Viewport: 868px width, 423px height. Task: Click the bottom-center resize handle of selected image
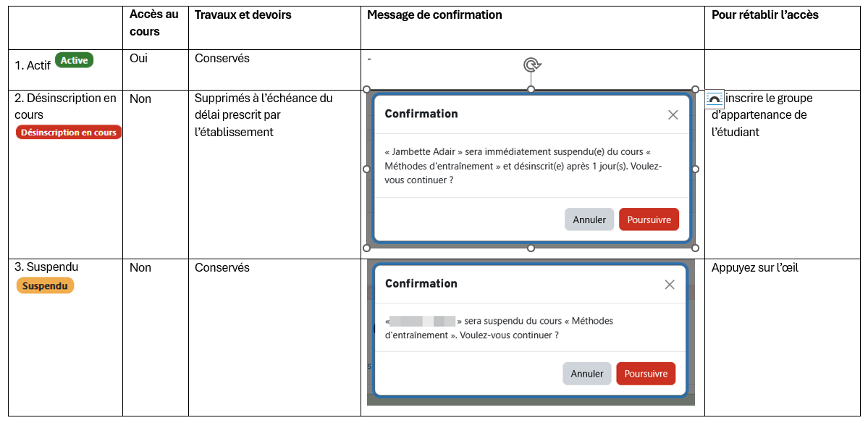click(531, 248)
